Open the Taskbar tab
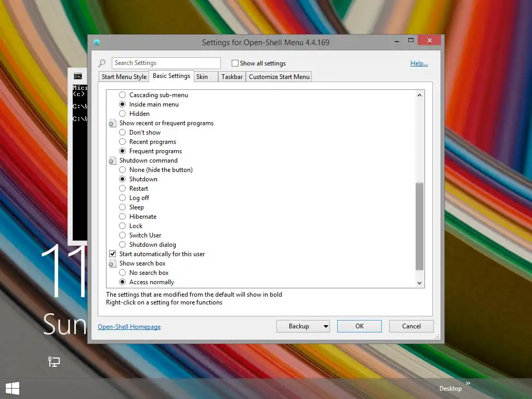532x399 pixels. (x=232, y=77)
